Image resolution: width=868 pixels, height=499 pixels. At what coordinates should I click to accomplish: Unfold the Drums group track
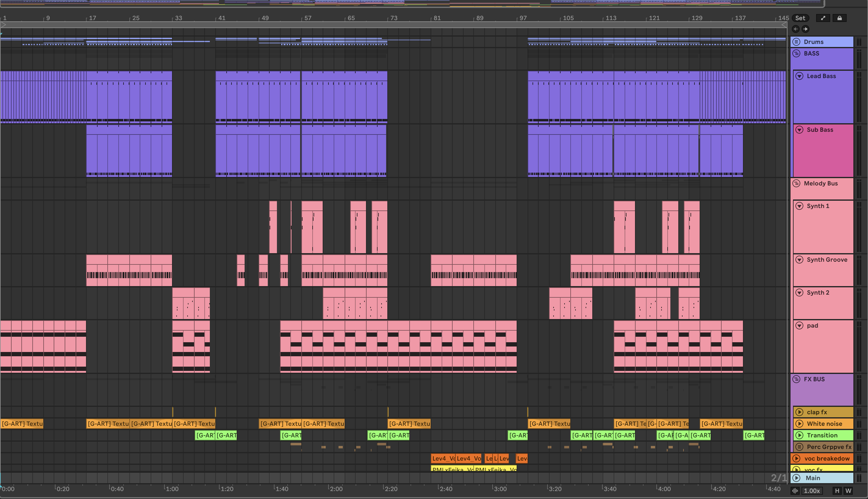pos(796,42)
